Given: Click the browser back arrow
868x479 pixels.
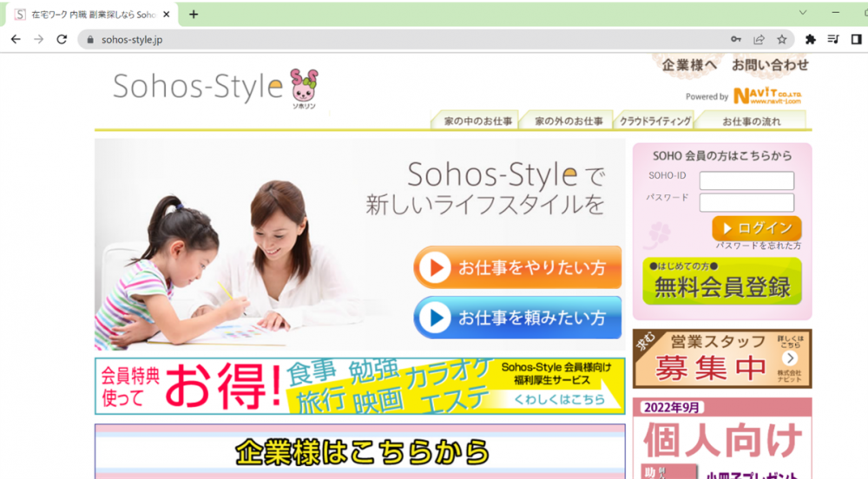Looking at the screenshot, I should (x=16, y=39).
